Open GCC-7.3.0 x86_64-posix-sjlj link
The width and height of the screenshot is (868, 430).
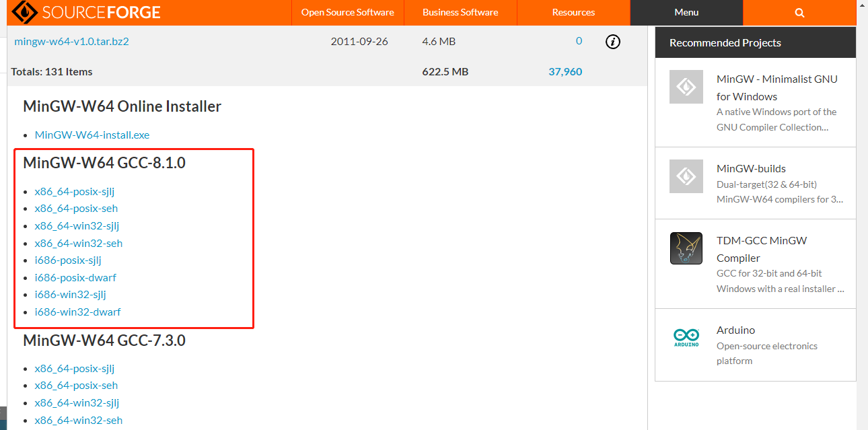tap(75, 368)
